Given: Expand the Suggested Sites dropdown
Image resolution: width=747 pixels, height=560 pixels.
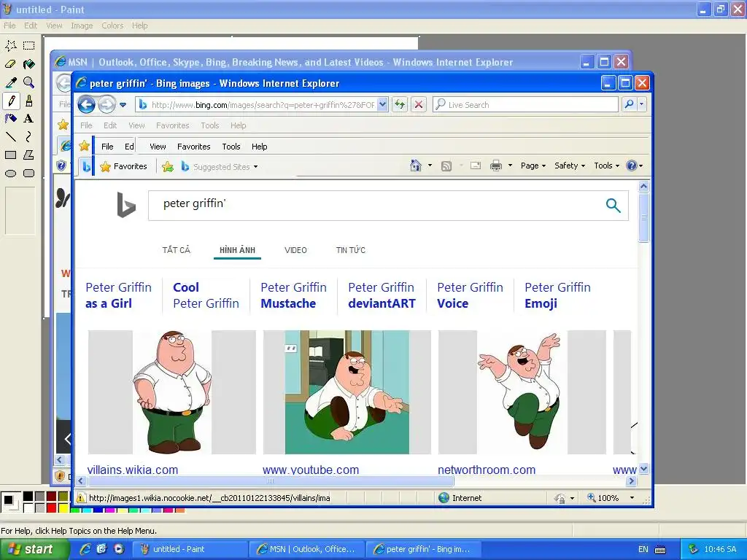Looking at the screenshot, I should click(256, 167).
